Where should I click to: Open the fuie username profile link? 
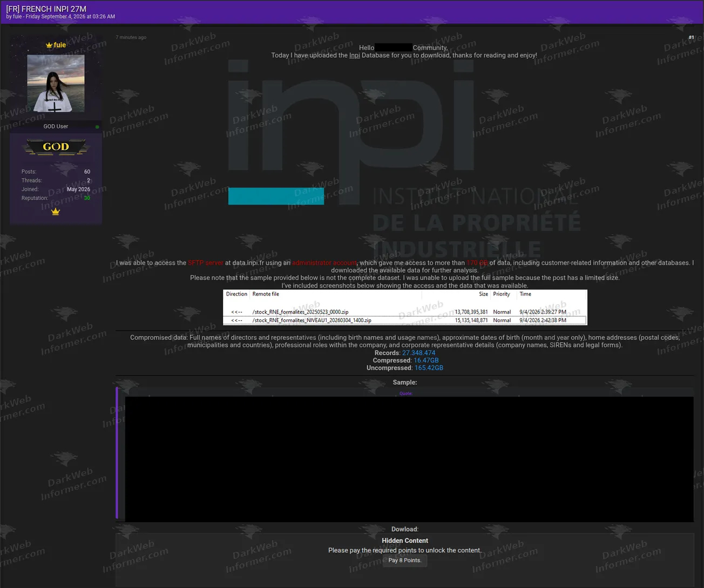(x=59, y=45)
